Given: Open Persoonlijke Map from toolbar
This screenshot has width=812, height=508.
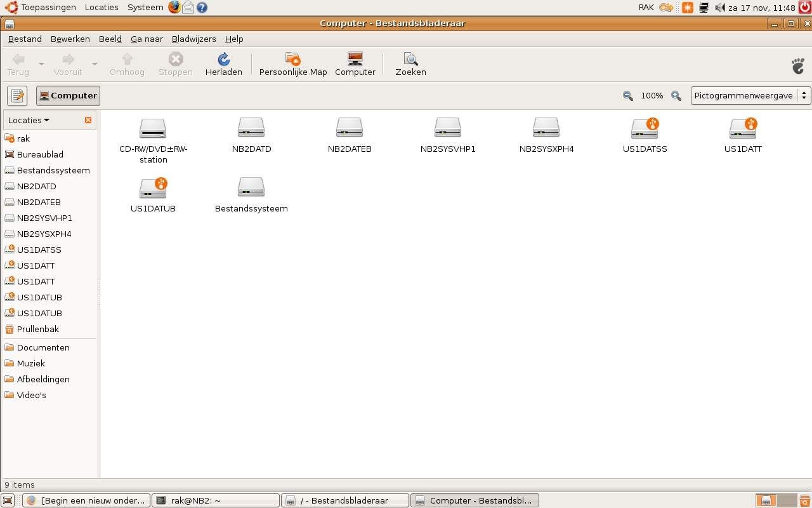Looking at the screenshot, I should [292, 60].
